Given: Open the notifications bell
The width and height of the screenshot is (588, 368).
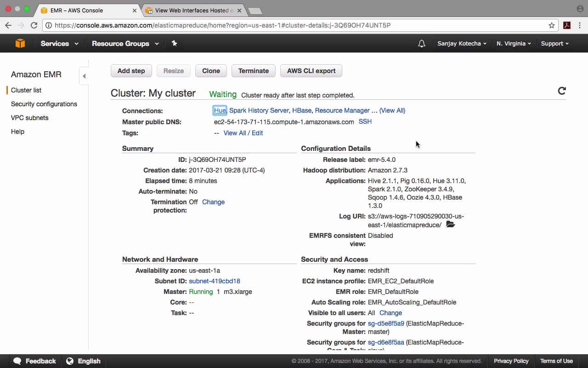Looking at the screenshot, I should click(421, 44).
